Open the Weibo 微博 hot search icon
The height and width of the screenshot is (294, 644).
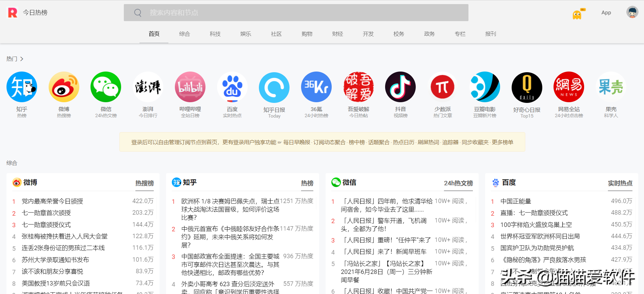tap(64, 87)
